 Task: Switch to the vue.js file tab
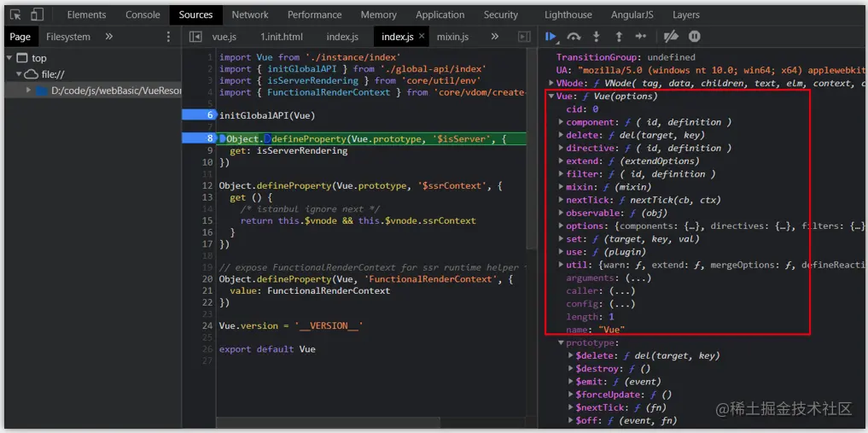224,37
